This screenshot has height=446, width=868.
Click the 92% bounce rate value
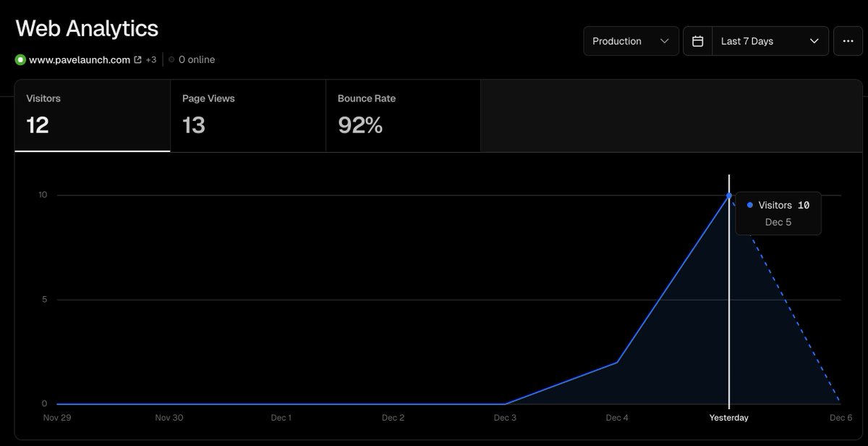coord(360,125)
